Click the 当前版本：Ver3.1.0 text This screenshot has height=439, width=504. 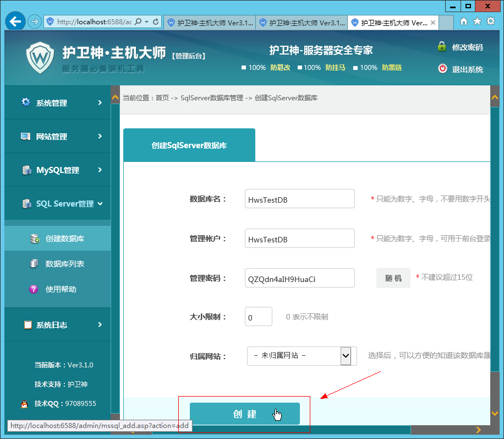pos(64,365)
